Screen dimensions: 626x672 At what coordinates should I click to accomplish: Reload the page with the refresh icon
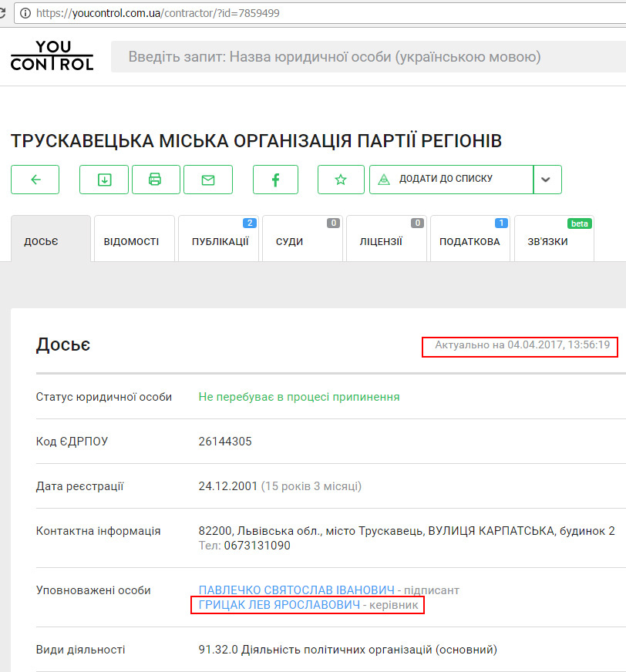pyautogui.click(x=2, y=13)
